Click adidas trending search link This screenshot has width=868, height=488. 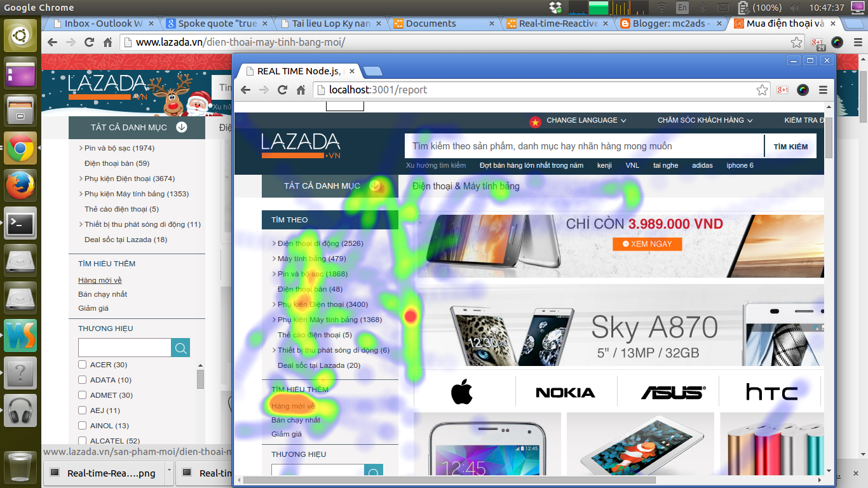tap(702, 165)
